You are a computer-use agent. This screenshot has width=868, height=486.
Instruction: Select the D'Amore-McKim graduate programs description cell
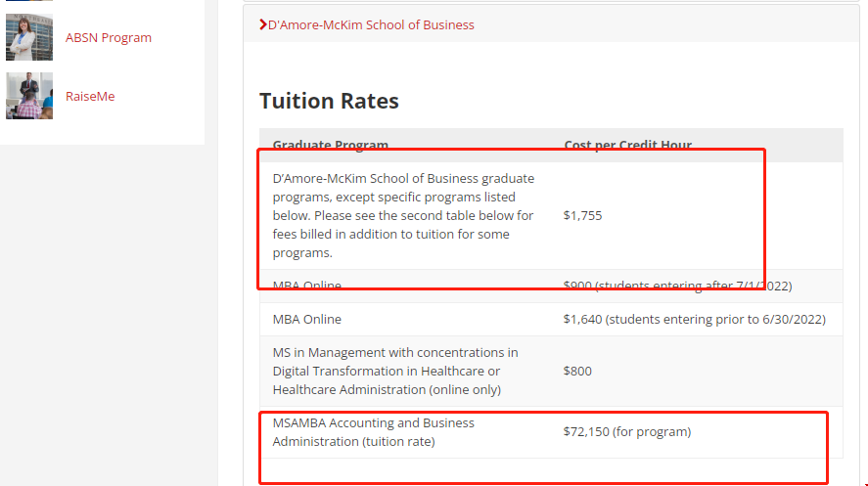click(x=403, y=215)
